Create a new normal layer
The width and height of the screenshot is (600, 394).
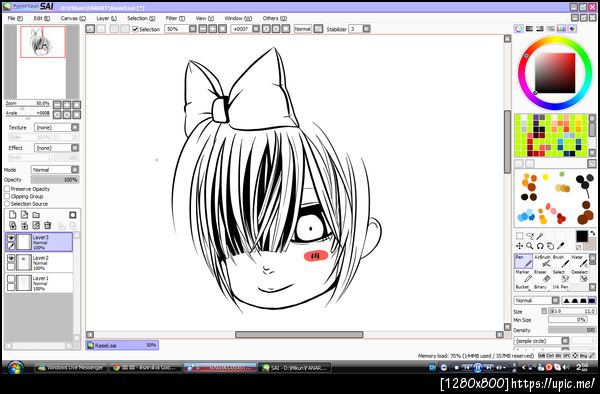point(13,215)
